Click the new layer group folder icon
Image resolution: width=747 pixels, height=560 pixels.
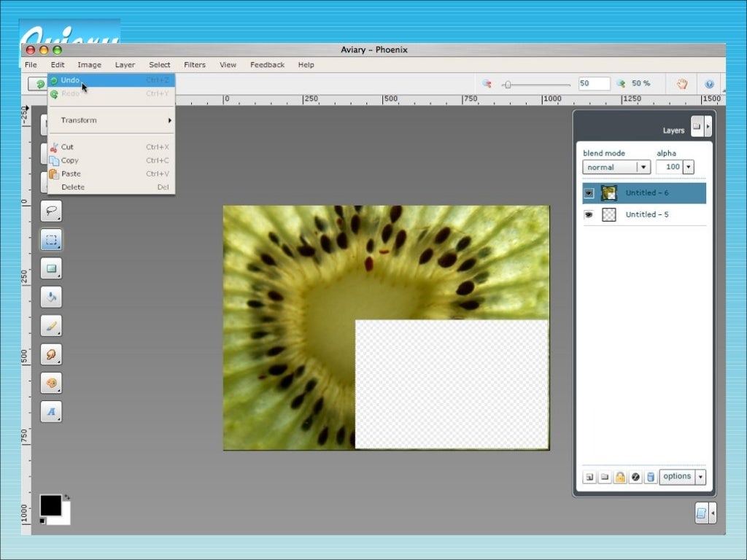pos(605,477)
